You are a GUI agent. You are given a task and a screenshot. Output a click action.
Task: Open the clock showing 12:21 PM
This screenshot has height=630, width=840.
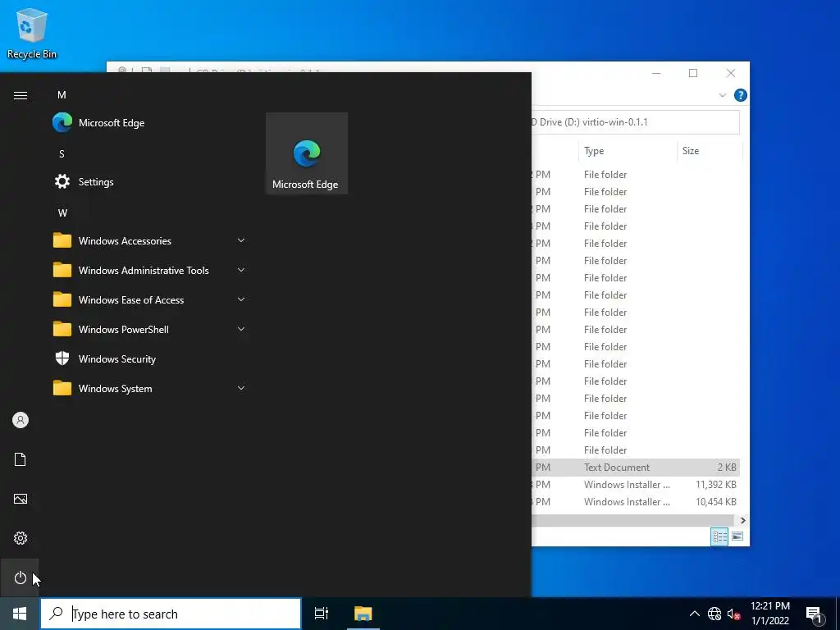tap(769, 614)
